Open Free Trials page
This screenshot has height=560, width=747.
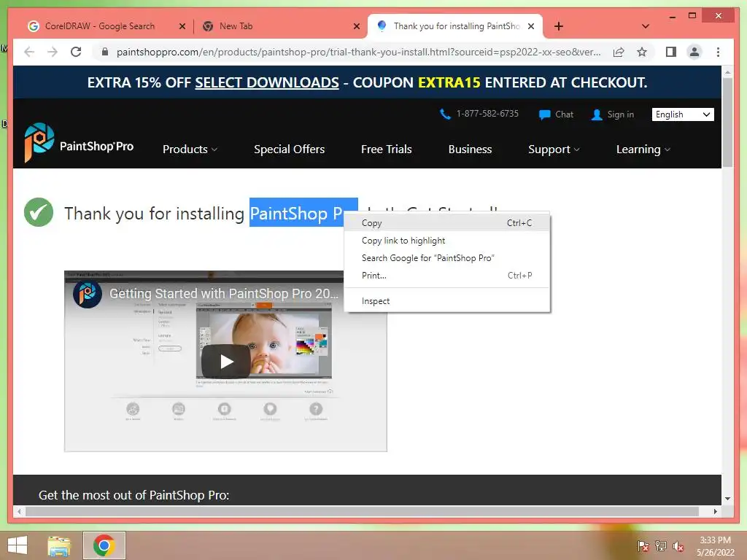pos(387,149)
